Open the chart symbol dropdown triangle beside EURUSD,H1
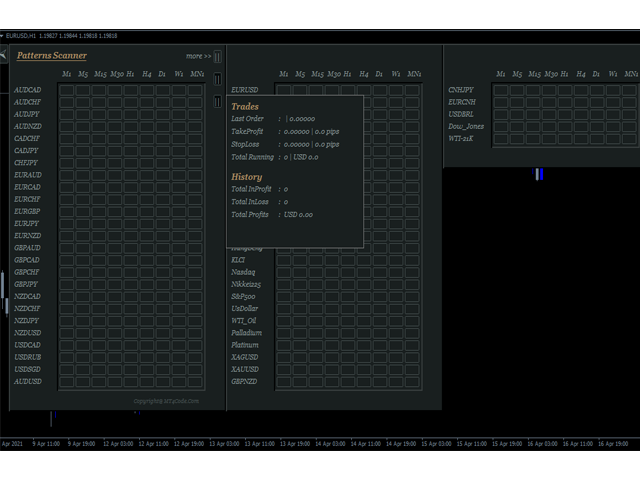 click(2, 36)
